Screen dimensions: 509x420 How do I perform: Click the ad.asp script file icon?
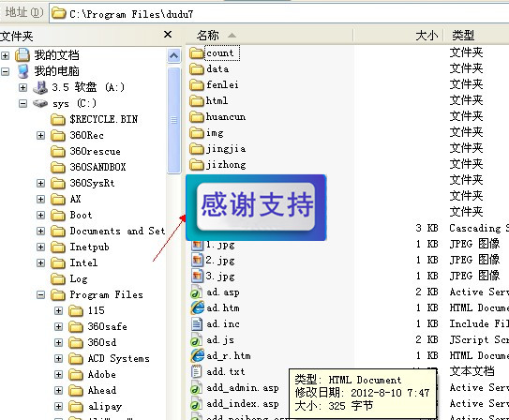click(196, 292)
